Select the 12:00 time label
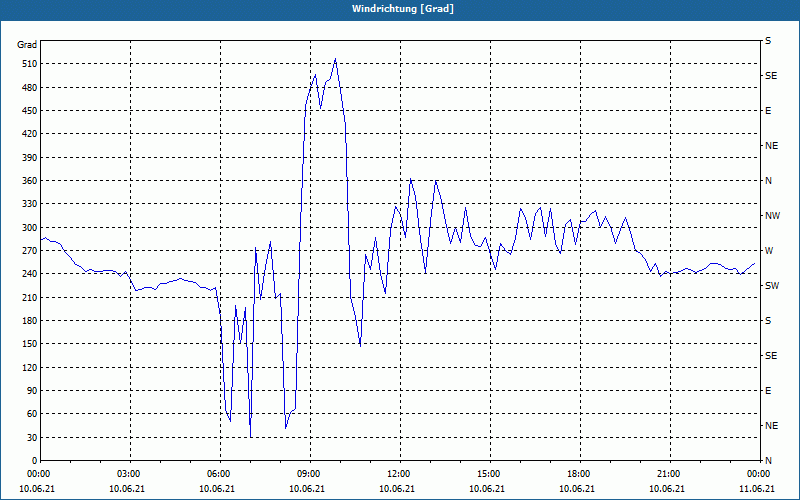This screenshot has width=800, height=500. click(400, 474)
